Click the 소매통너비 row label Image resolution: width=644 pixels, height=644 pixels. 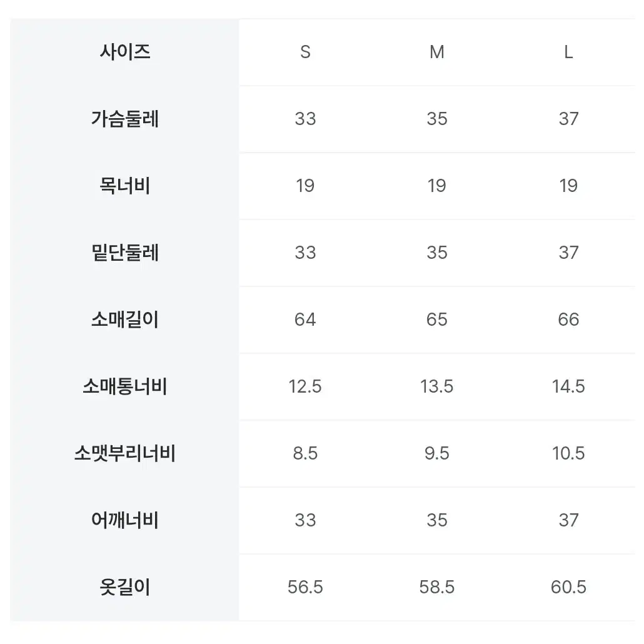[125, 386]
